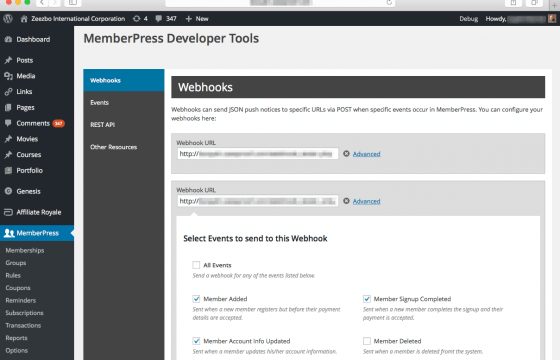The image size is (560, 360).
Task: Uncheck Member Account Info Updated checkbox
Action: (x=196, y=341)
